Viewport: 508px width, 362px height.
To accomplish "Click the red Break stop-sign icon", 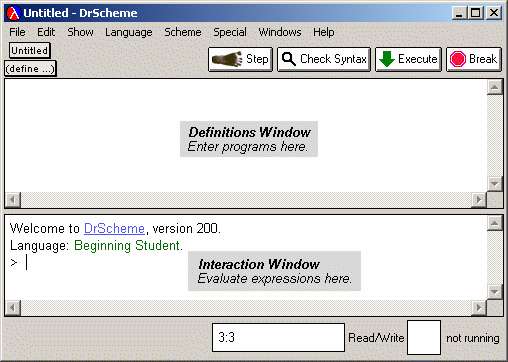I will [x=458, y=59].
